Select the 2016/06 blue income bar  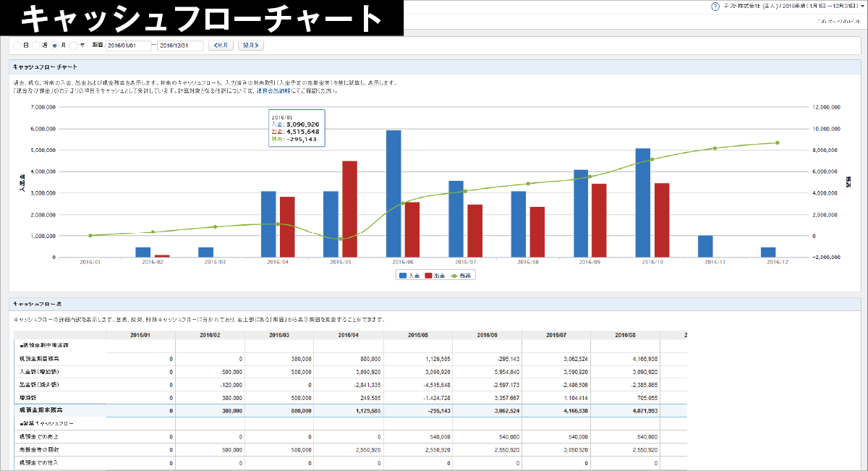coord(393,194)
